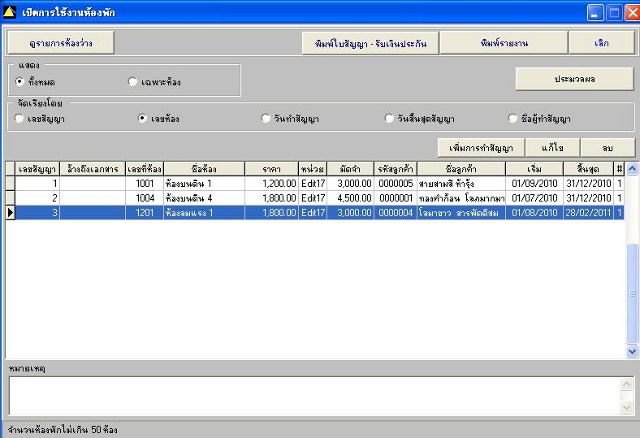Click the remarks box scroll up arrow
Image resolution: width=640 pixels, height=438 pixels.
point(627,384)
